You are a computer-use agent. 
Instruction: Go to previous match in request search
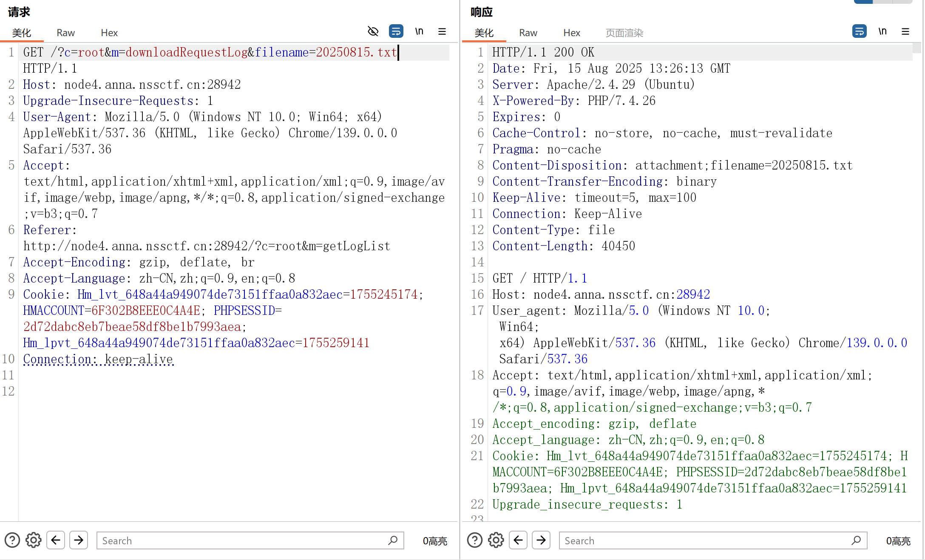tap(56, 540)
